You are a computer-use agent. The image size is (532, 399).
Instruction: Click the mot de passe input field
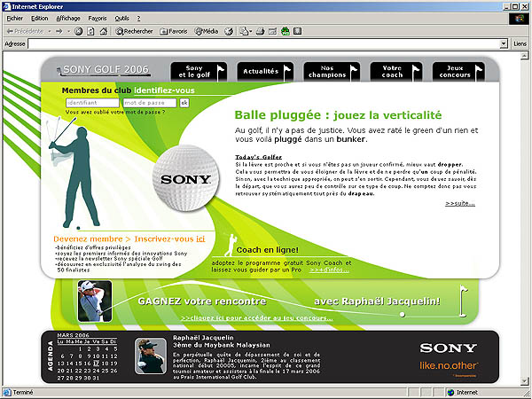(x=150, y=103)
